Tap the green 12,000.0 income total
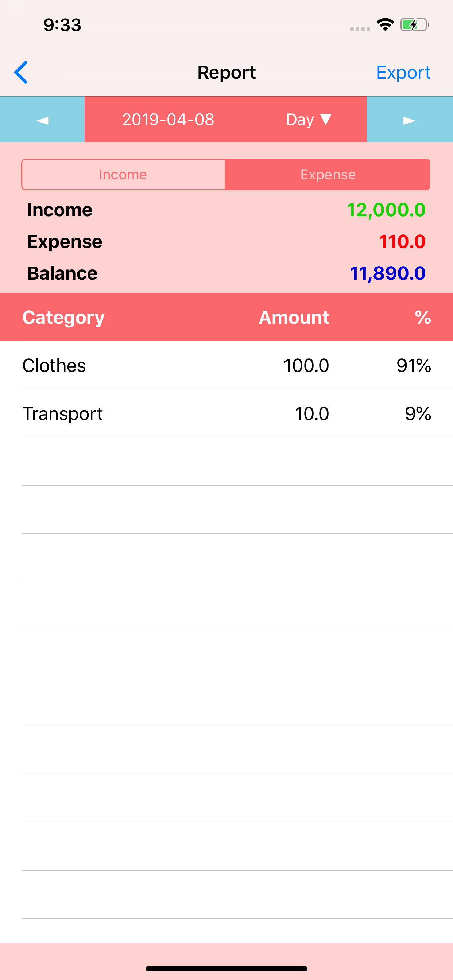The height and width of the screenshot is (980, 453). (x=386, y=210)
